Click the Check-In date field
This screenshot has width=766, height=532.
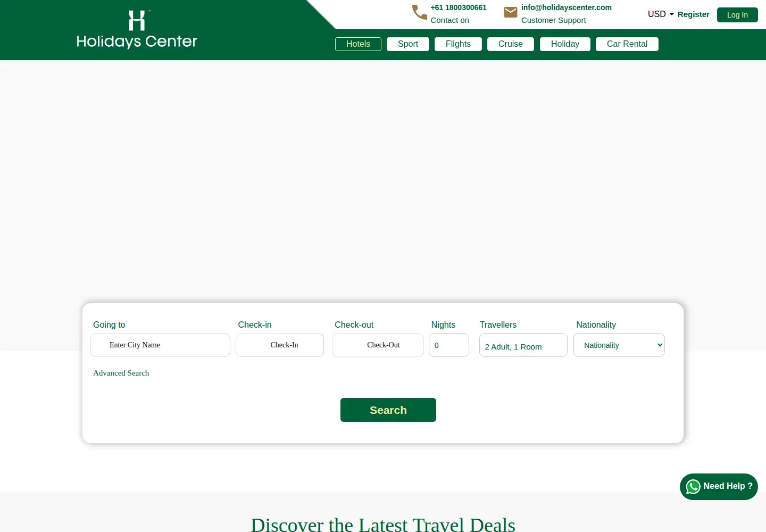click(280, 345)
